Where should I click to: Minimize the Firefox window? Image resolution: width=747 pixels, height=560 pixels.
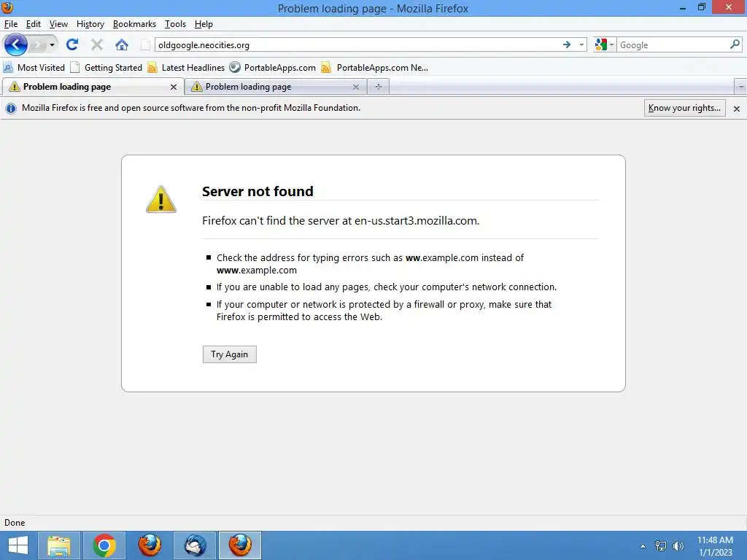tap(682, 7)
